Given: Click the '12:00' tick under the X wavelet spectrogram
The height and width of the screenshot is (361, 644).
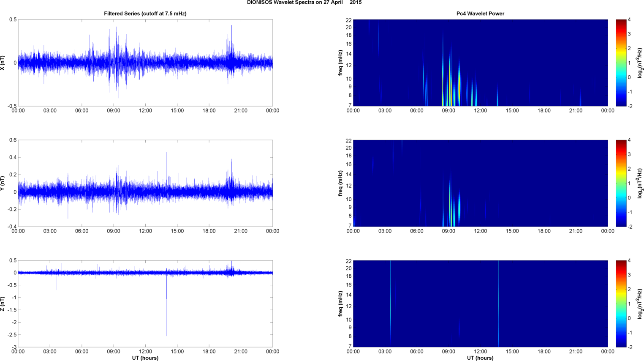Looking at the screenshot, I should coord(480,111).
